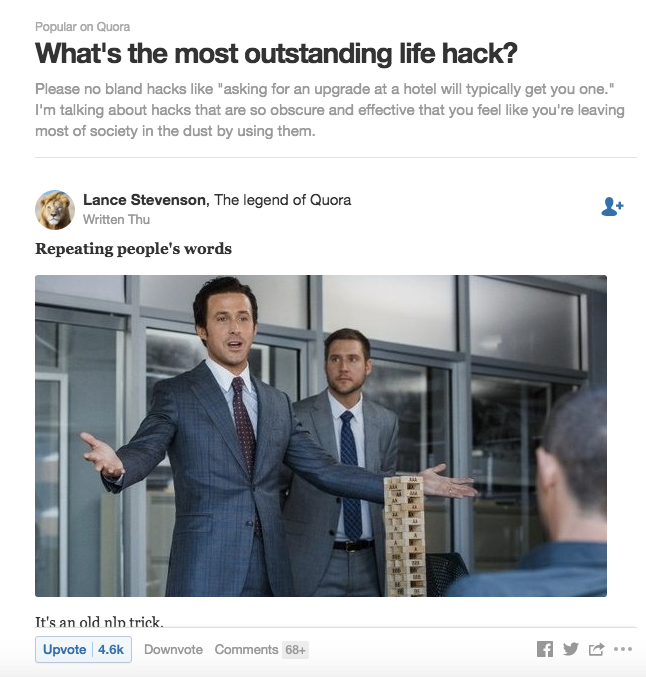Click the gray question description text
The height and width of the screenshot is (677, 646).
point(330,110)
